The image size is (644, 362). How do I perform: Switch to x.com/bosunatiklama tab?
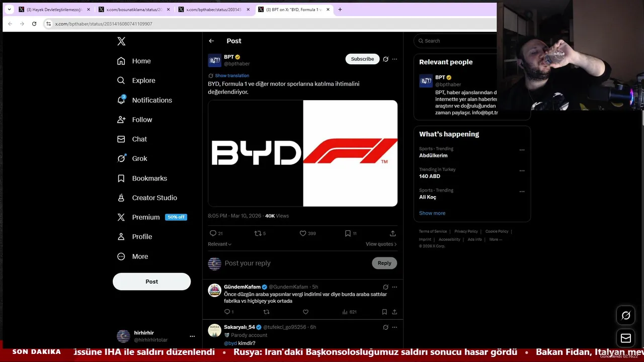pyautogui.click(x=133, y=10)
